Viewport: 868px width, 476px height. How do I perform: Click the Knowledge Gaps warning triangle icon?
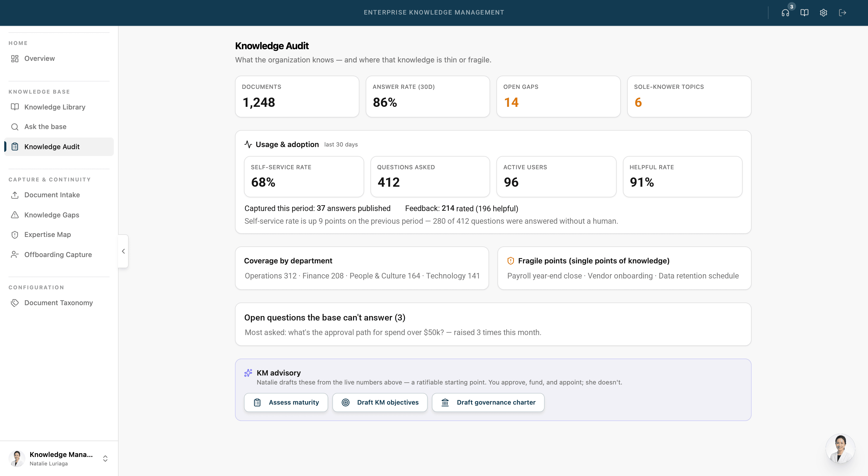pos(15,215)
